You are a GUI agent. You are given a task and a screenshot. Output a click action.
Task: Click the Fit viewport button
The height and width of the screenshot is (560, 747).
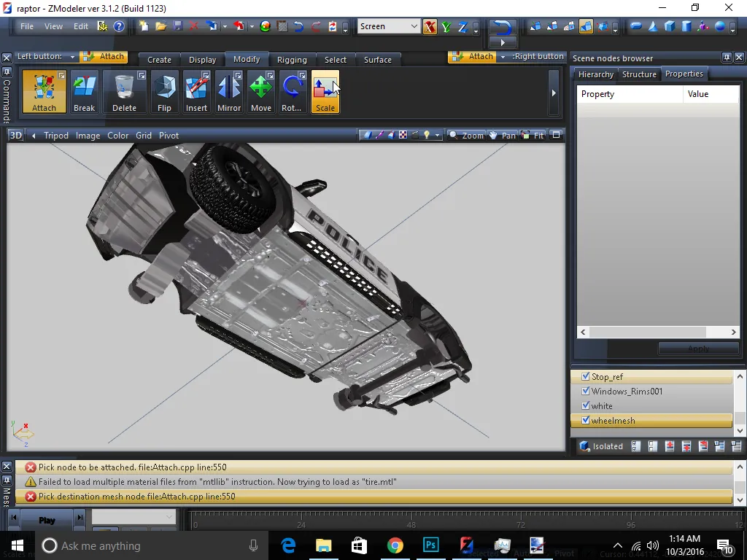coord(533,136)
